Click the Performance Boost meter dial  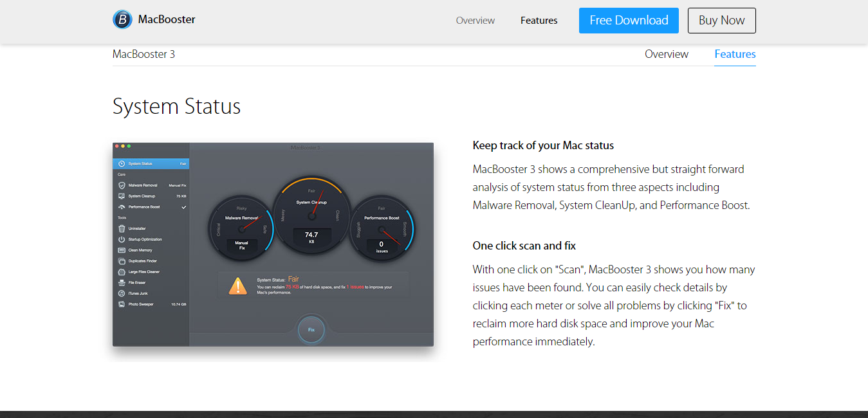click(x=382, y=229)
